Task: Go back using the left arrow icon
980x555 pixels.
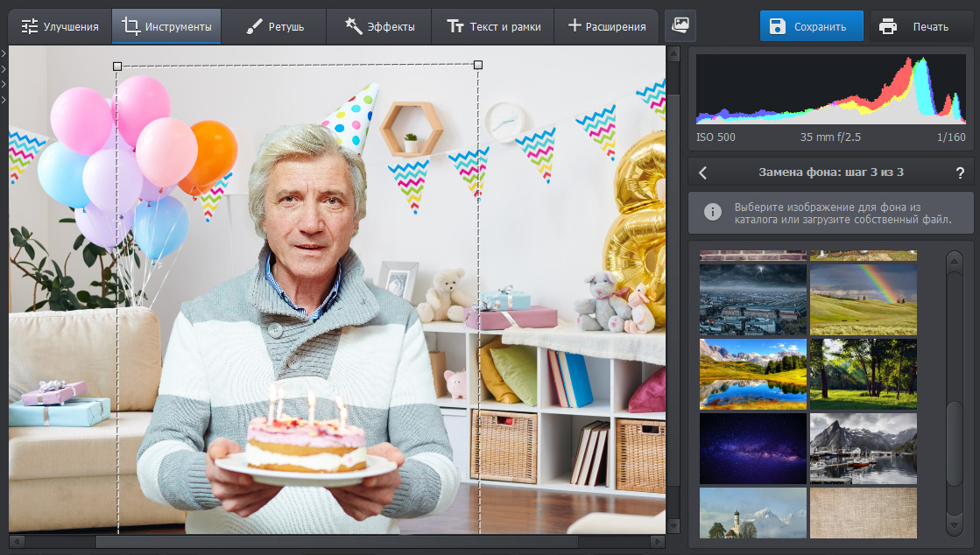Action: pyautogui.click(x=702, y=172)
